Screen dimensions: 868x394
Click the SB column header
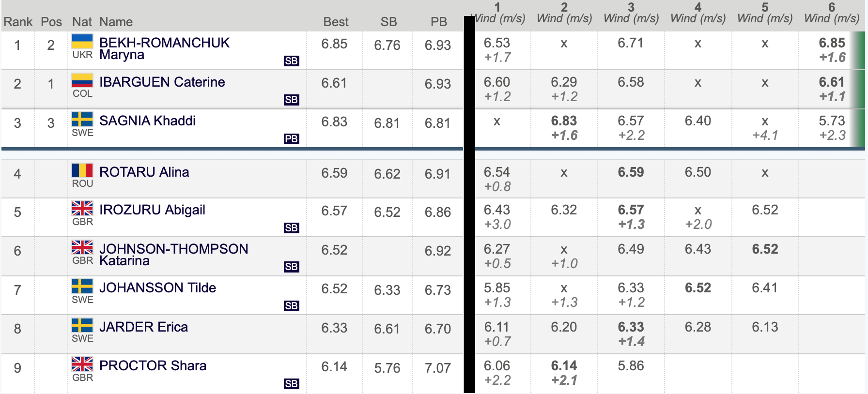(x=388, y=22)
